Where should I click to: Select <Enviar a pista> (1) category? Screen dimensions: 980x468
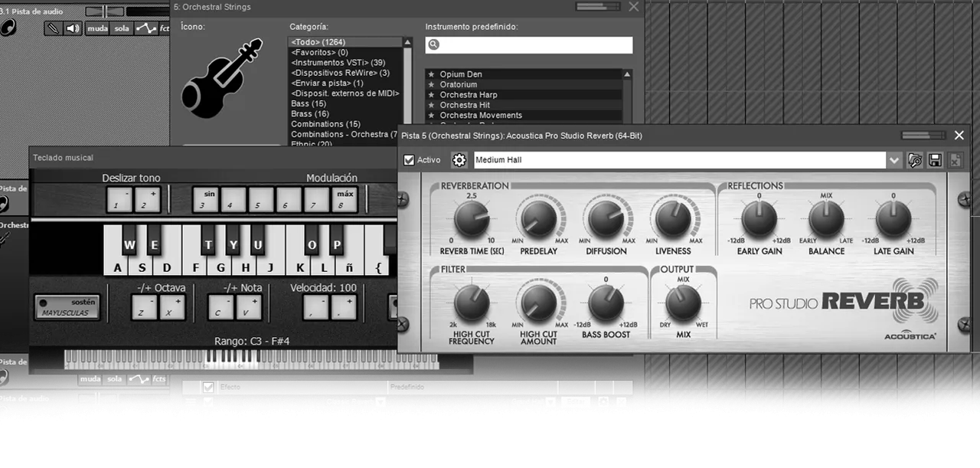click(345, 83)
